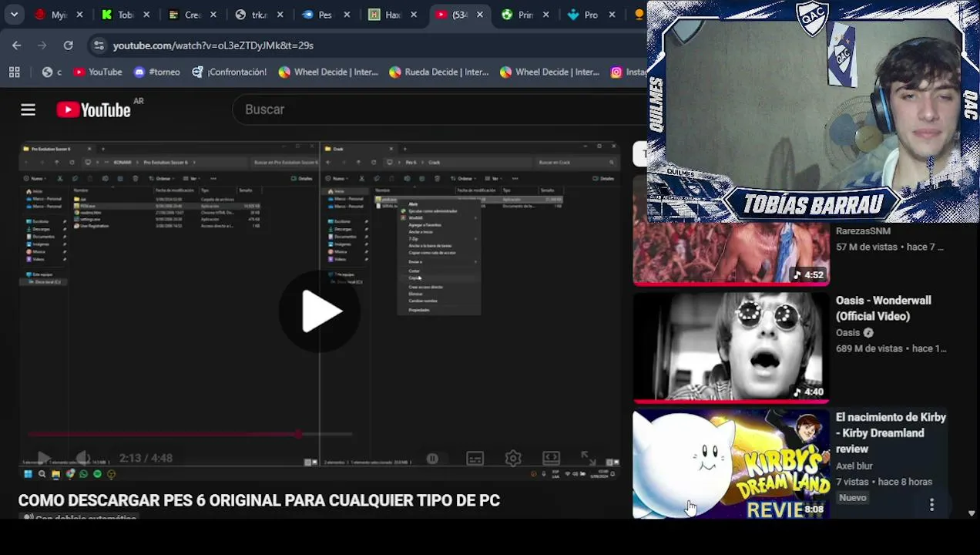Mute the video with the volume icon
This screenshot has width=980, height=555.
(x=83, y=458)
